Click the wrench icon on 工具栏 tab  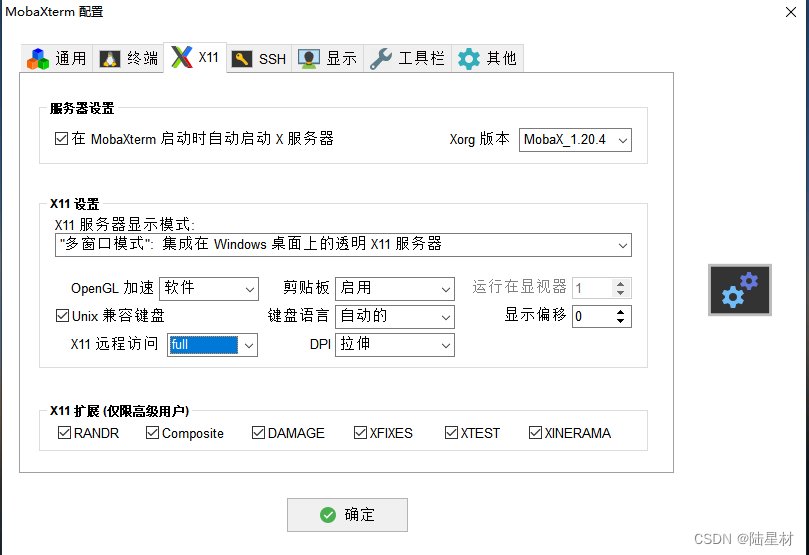click(x=381, y=59)
